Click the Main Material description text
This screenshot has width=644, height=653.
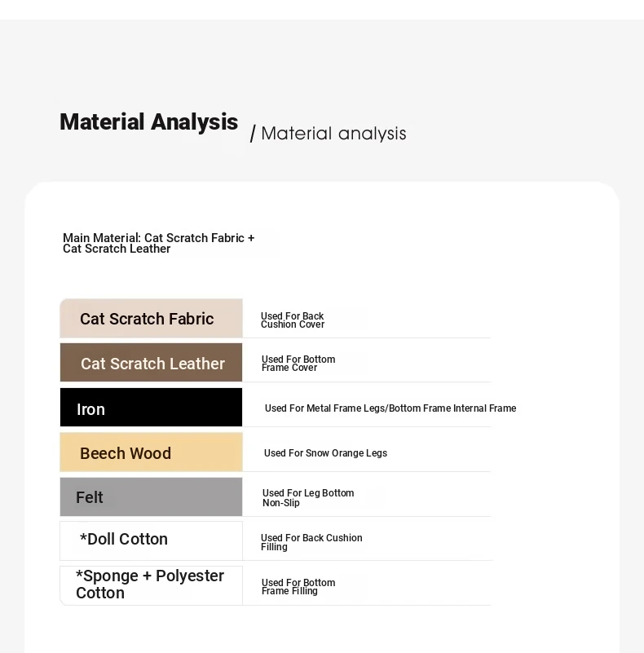pos(158,243)
